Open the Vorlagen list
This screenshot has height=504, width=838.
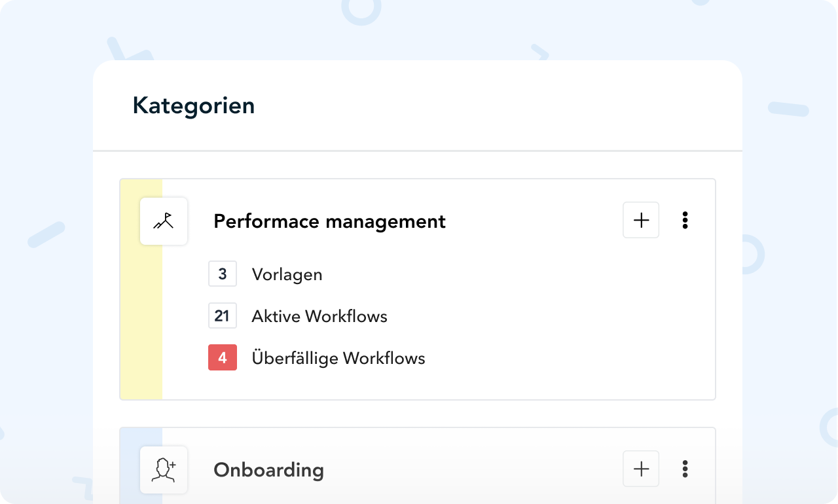[x=287, y=274]
